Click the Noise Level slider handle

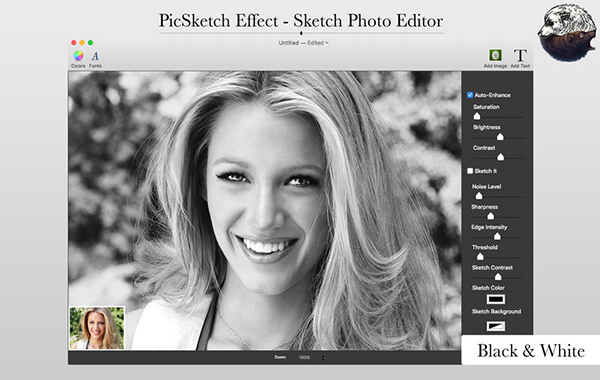(479, 196)
